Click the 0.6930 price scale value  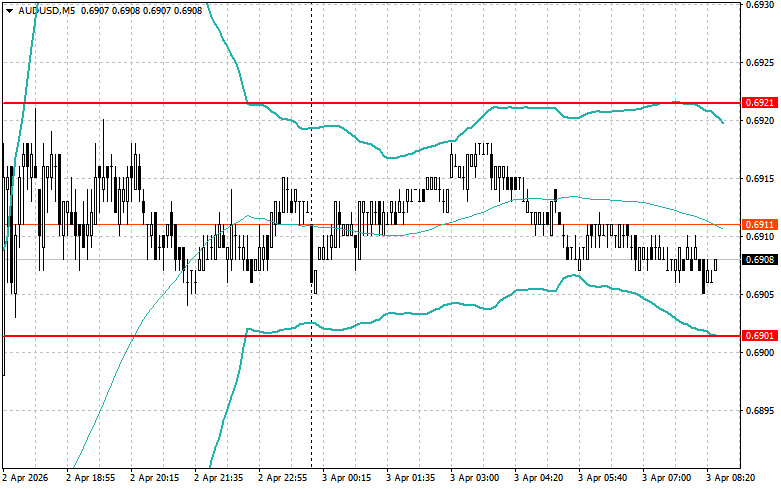(x=760, y=4)
